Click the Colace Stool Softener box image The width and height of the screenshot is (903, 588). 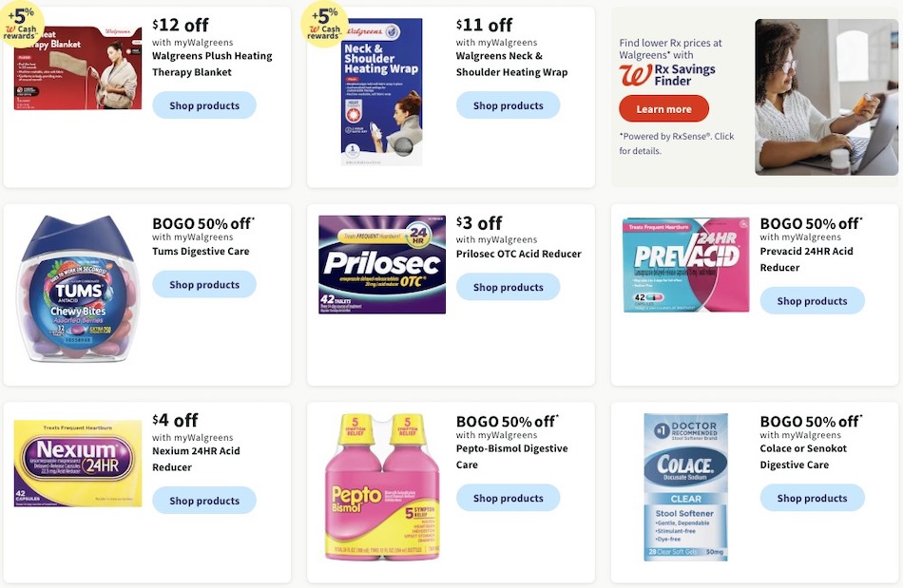click(x=684, y=486)
